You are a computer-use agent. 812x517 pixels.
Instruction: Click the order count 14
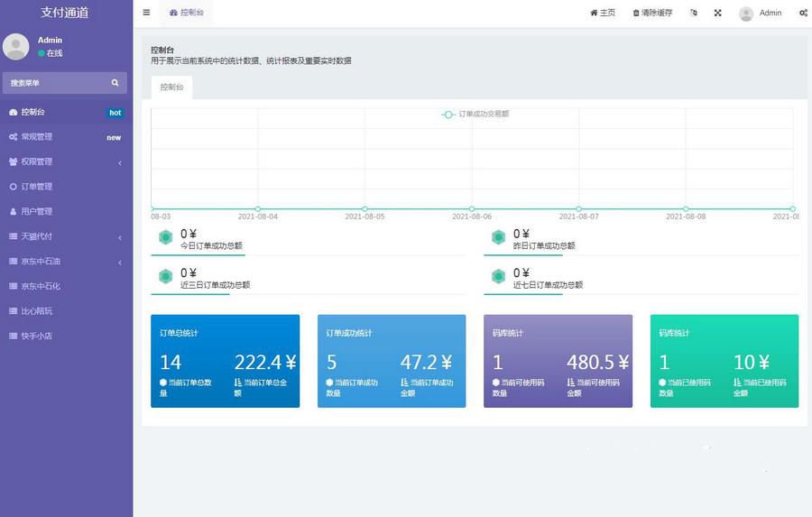(x=171, y=362)
